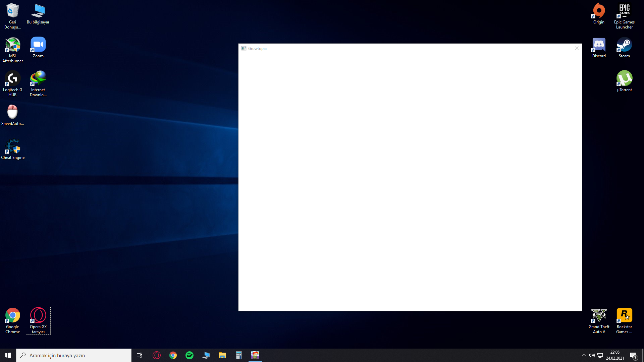Open Task View from the taskbar
Image resolution: width=644 pixels, height=362 pixels.
click(x=140, y=355)
